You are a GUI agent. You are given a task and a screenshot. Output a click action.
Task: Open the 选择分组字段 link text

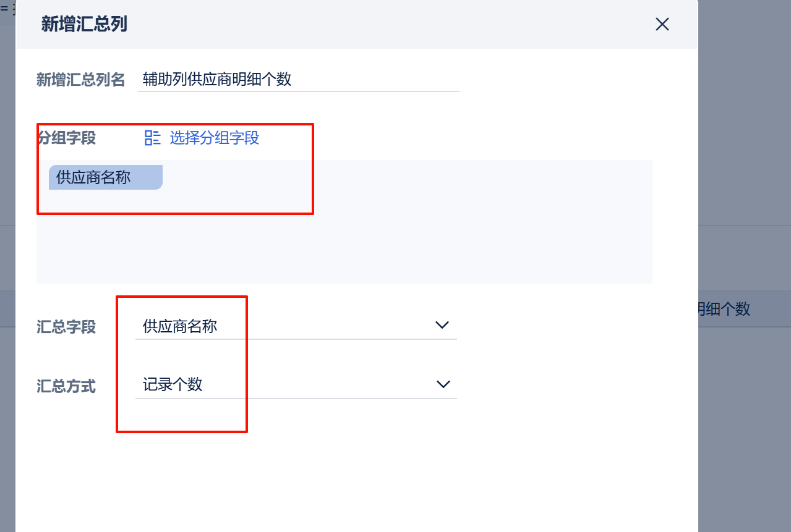(215, 138)
